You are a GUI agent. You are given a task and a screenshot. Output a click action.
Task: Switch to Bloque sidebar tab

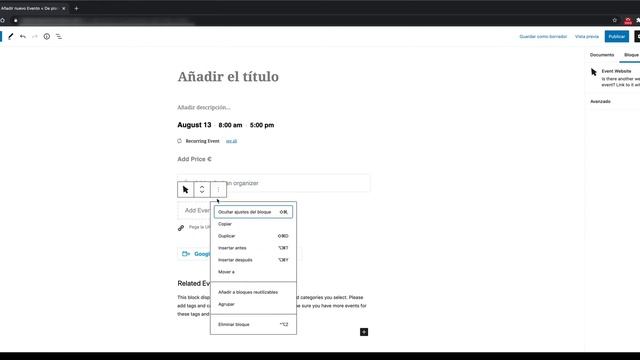[631, 55]
